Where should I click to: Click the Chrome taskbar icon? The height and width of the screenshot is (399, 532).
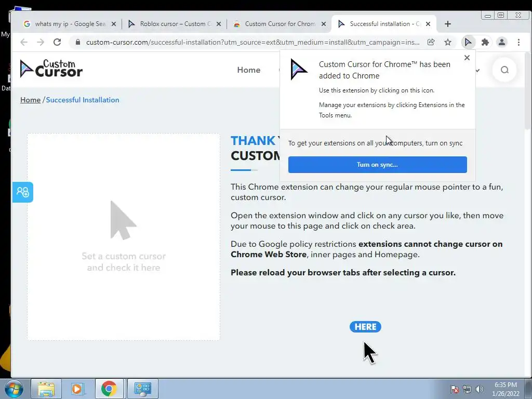[x=109, y=389]
